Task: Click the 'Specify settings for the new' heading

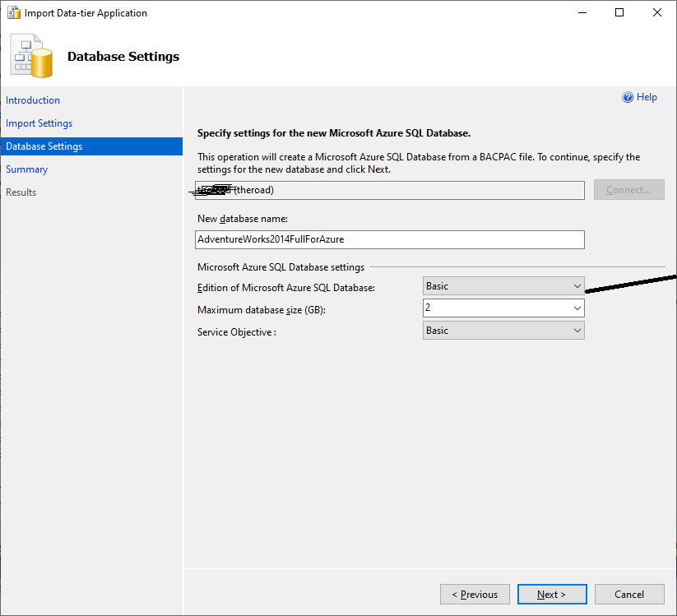Action: coord(334,133)
